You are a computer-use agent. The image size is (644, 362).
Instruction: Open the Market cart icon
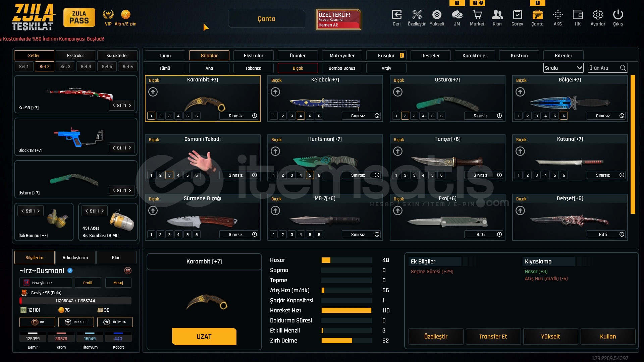477,15
